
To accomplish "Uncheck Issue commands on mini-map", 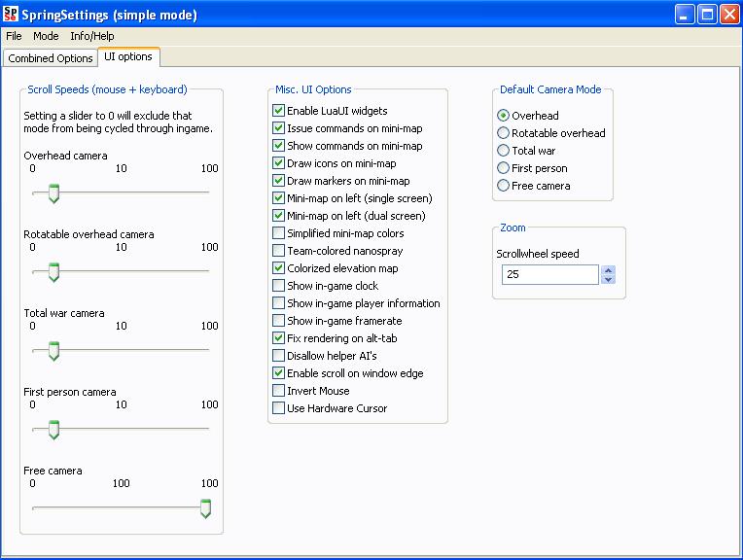I will [x=278, y=128].
